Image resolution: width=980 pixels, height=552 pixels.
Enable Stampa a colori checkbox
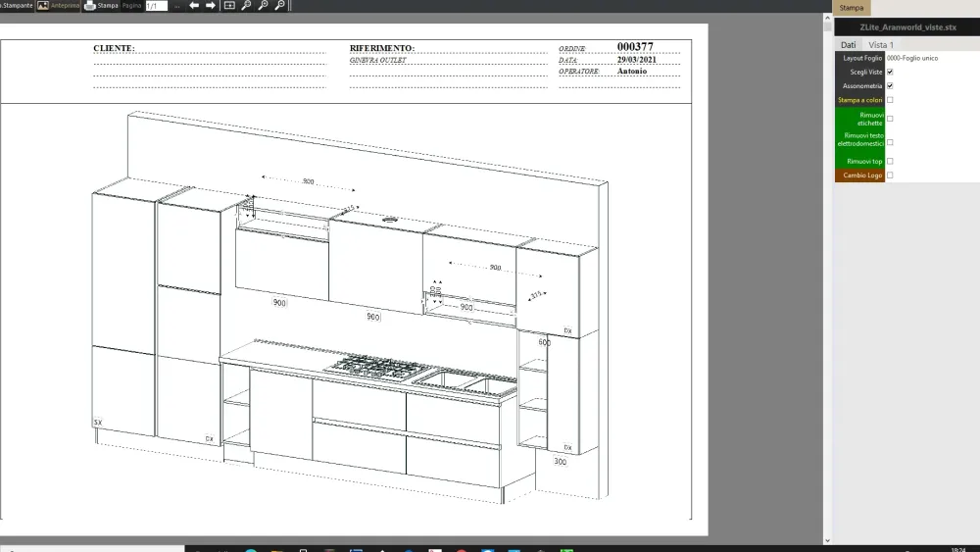click(x=890, y=100)
